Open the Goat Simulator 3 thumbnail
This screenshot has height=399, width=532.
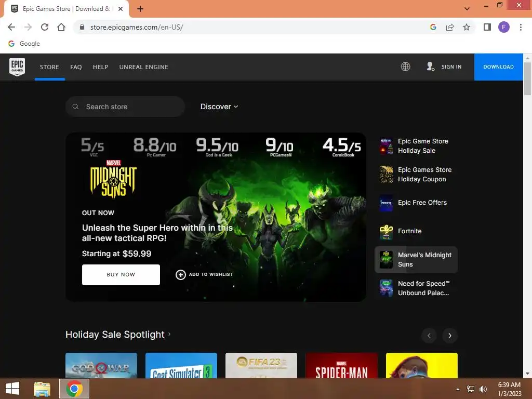point(181,365)
